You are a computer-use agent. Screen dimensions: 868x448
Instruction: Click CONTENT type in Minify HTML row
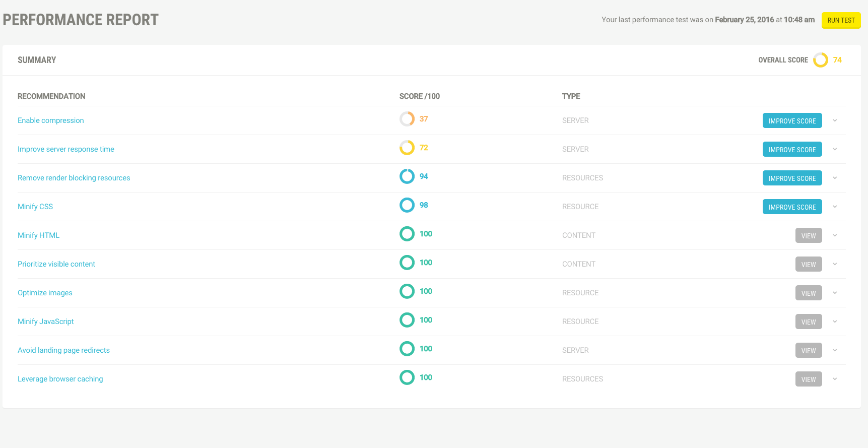tap(579, 235)
